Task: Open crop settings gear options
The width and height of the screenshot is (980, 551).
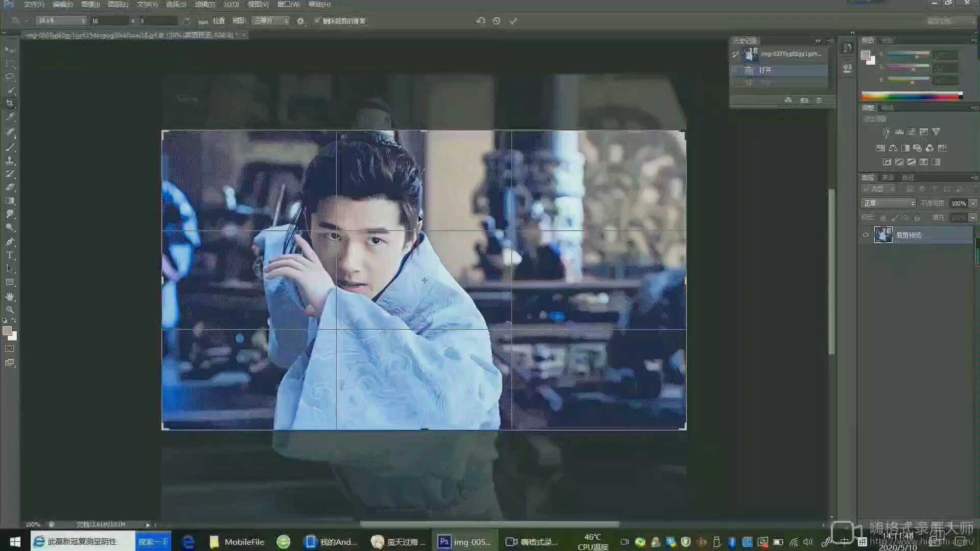Action: point(300,21)
